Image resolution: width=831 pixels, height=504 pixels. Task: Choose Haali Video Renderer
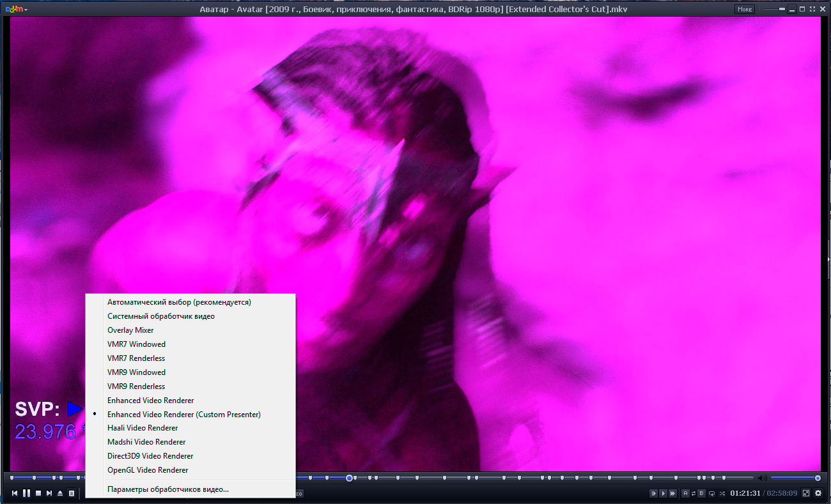[x=190, y=428]
